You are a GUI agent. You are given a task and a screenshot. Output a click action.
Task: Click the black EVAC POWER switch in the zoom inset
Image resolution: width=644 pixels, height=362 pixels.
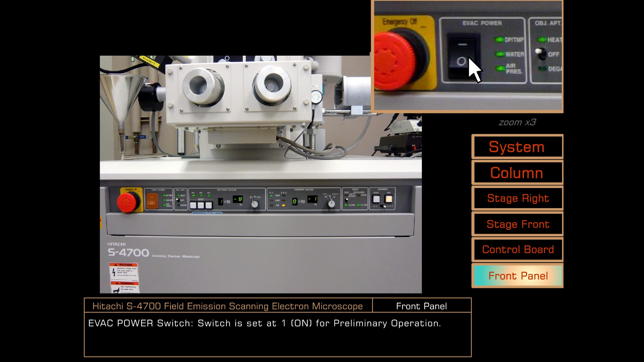[464, 56]
